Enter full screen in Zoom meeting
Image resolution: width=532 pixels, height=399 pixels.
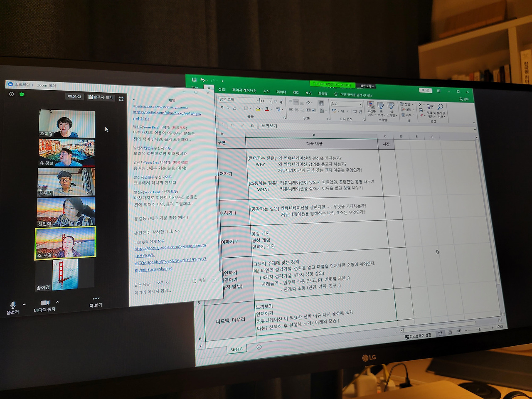tap(121, 99)
